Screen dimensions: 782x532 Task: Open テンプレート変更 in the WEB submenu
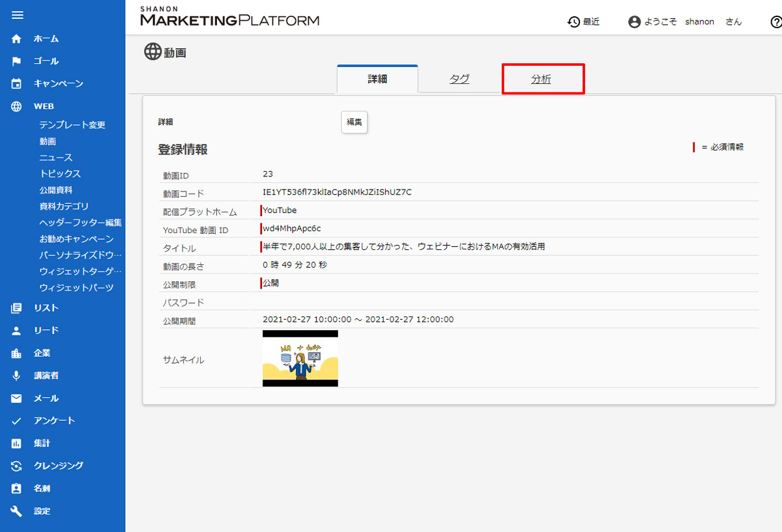(x=72, y=125)
